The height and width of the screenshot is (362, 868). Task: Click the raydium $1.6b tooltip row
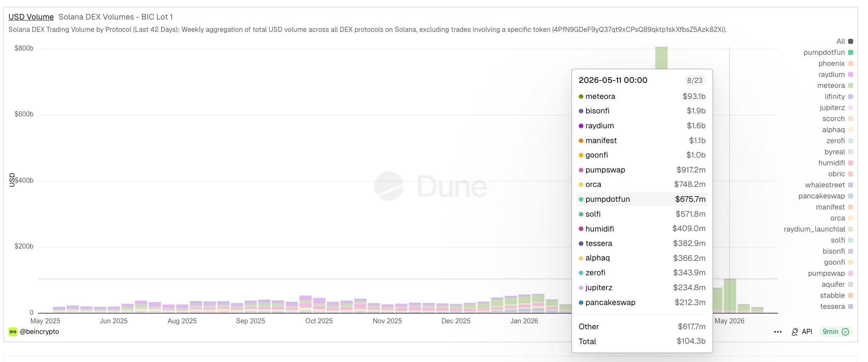[642, 126]
